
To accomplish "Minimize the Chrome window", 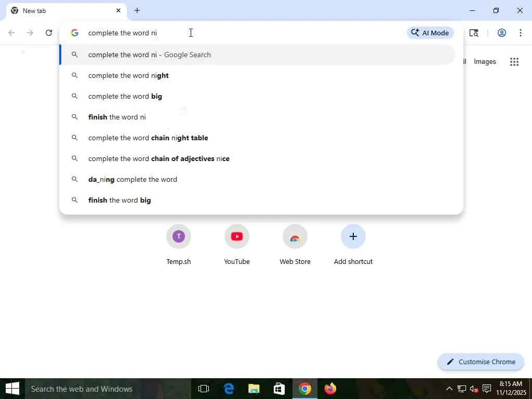I will pyautogui.click(x=472, y=10).
